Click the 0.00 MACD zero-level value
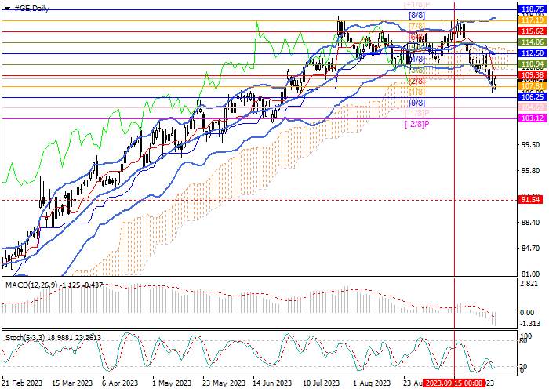 [527, 313]
